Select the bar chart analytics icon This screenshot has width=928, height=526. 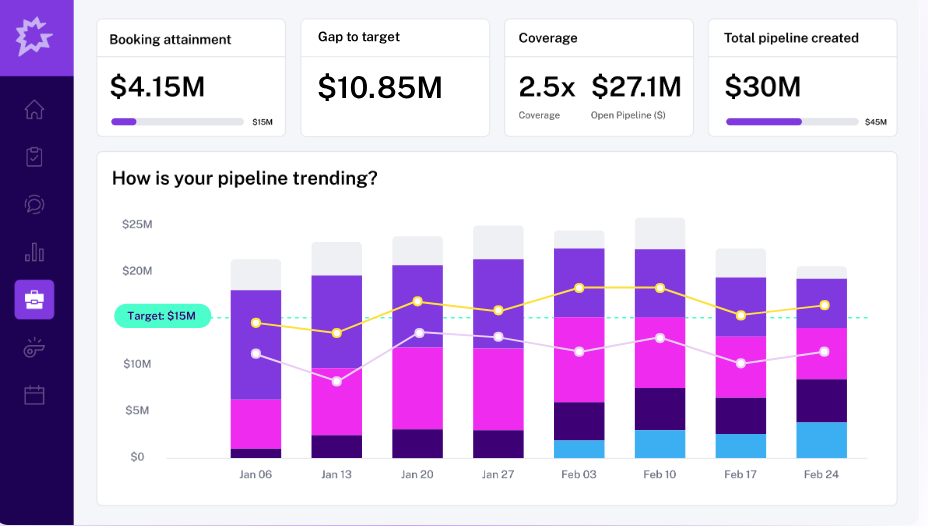(x=35, y=252)
